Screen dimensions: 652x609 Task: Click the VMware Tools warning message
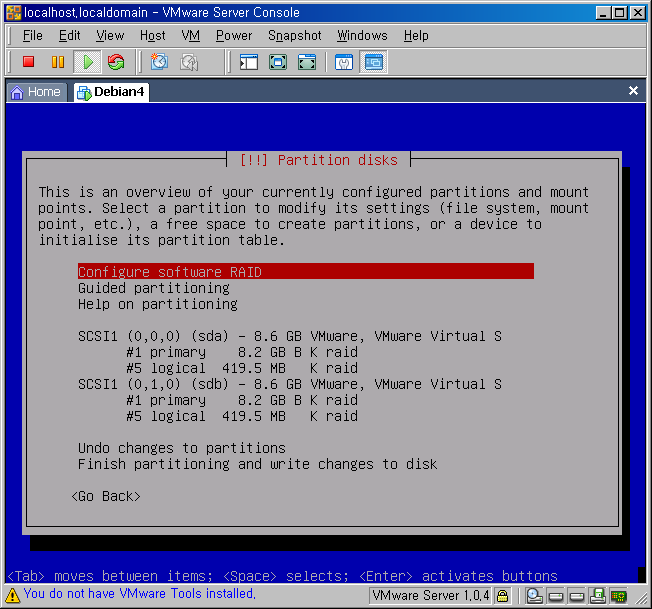click(x=139, y=594)
